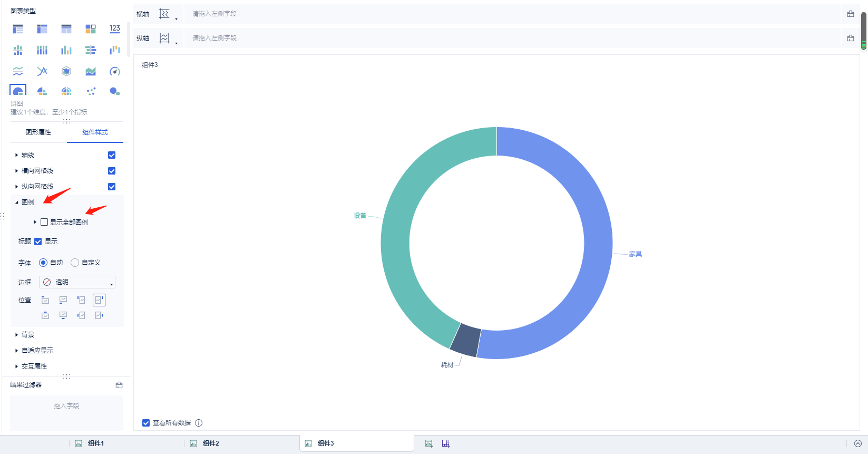Expand the 横向网格线 section arrow
This screenshot has height=454, width=868.
point(17,171)
